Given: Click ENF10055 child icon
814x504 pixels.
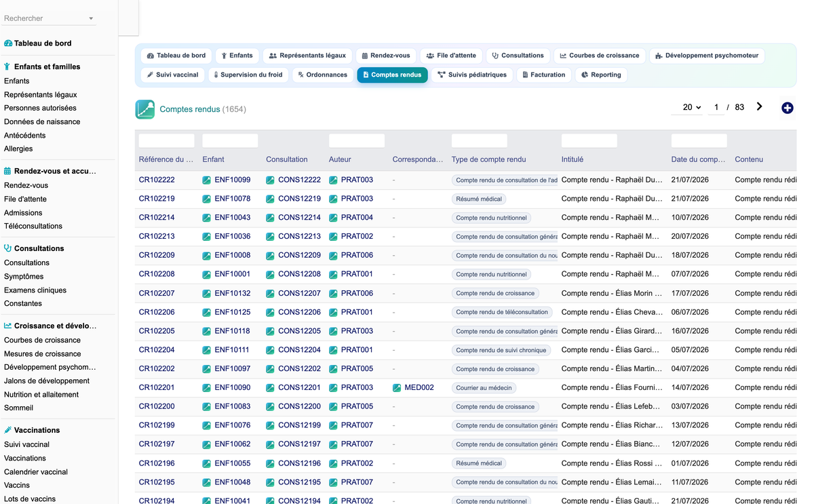Looking at the screenshot, I should pyautogui.click(x=207, y=464).
